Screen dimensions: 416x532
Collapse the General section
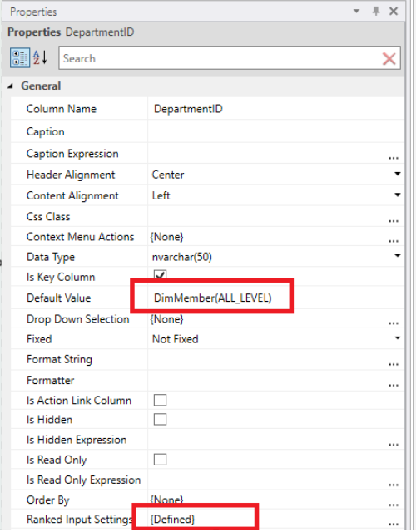11,86
